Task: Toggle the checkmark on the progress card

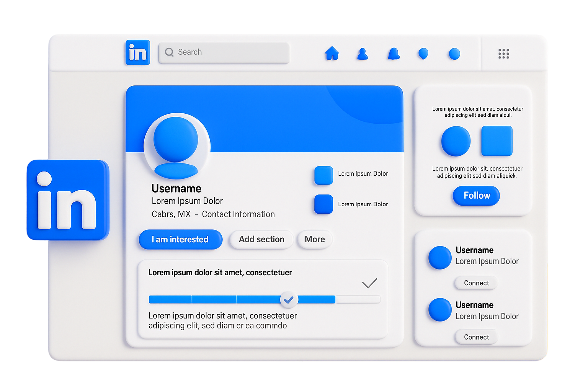Action: (x=370, y=283)
